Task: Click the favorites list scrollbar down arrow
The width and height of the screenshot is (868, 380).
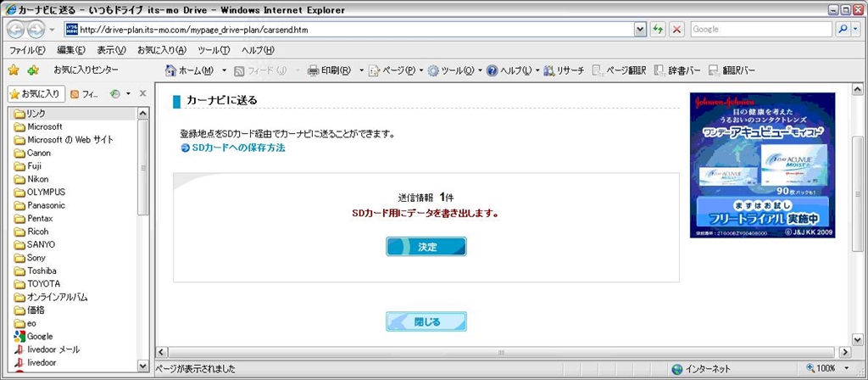Action: pos(142,366)
